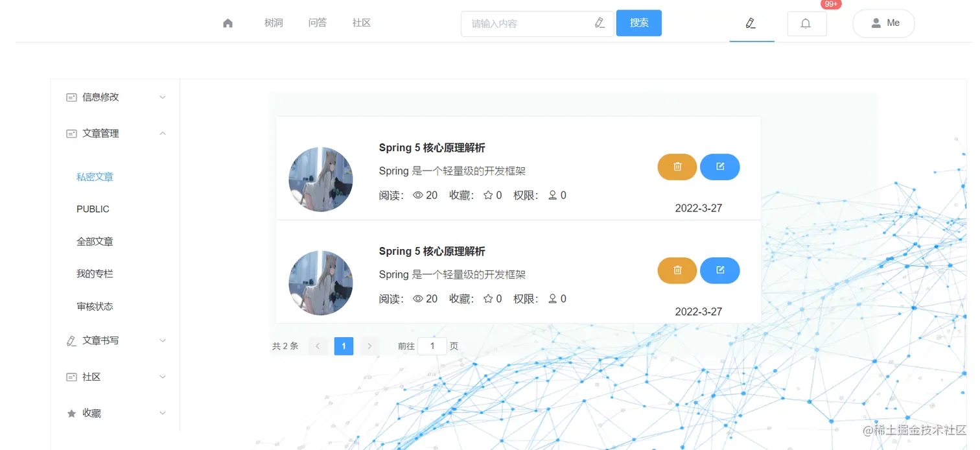The width and height of the screenshot is (980, 450).
Task: Delete the first Spring 5 article via trash icon
Action: point(677,167)
